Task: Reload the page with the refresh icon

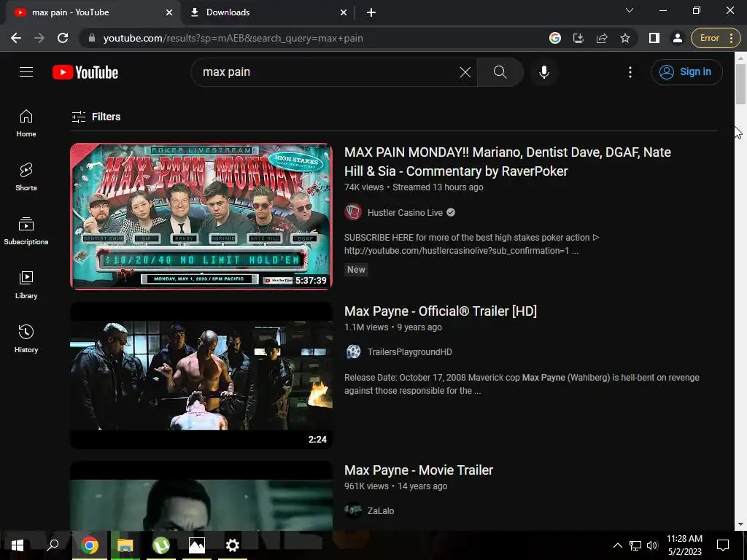Action: (x=63, y=38)
